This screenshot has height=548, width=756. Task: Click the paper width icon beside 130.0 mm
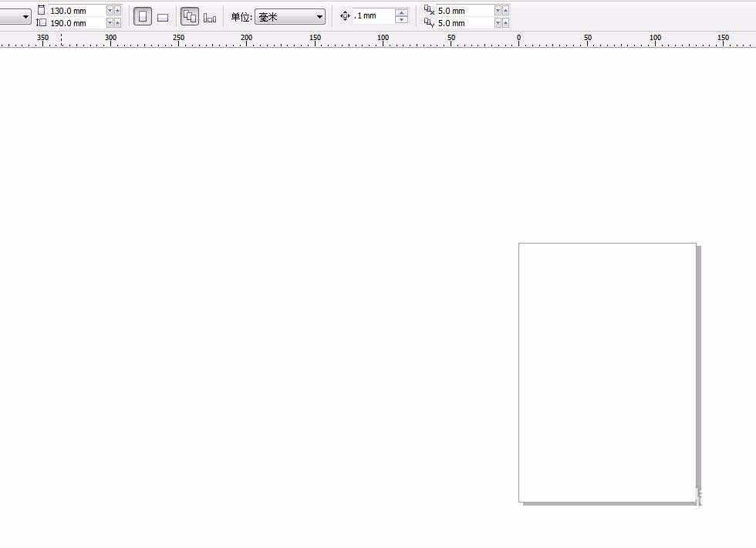[41, 9]
